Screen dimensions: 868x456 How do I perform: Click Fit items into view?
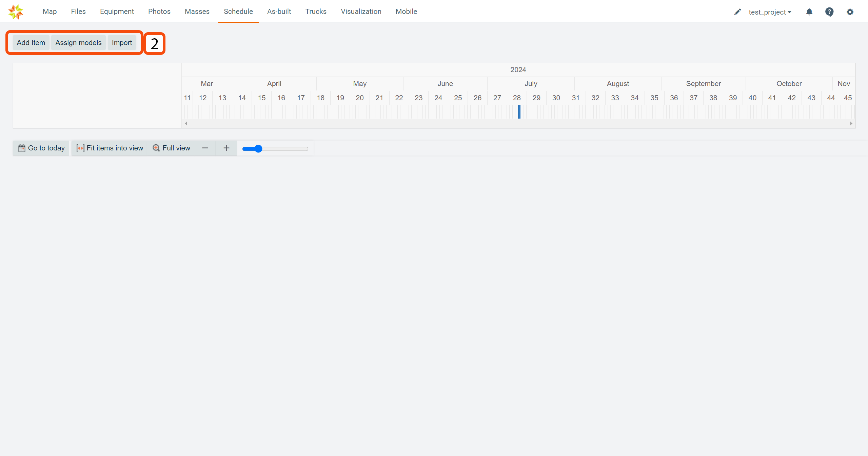(x=110, y=148)
